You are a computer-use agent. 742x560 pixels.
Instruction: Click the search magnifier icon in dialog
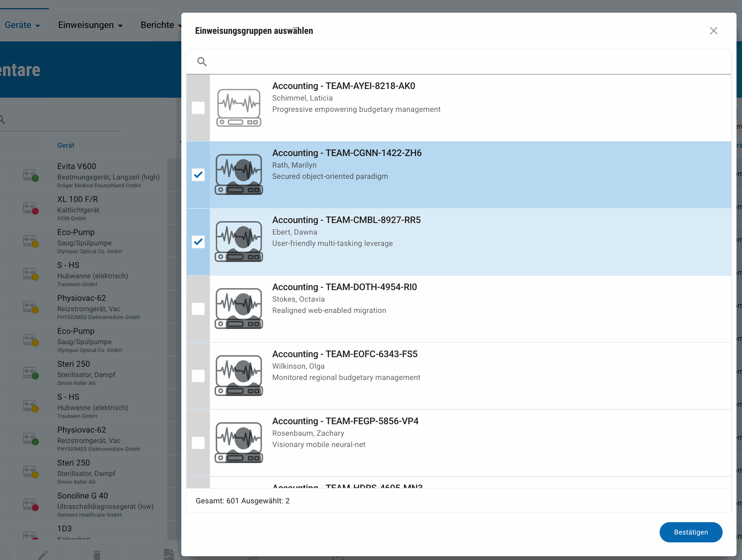tap(202, 62)
